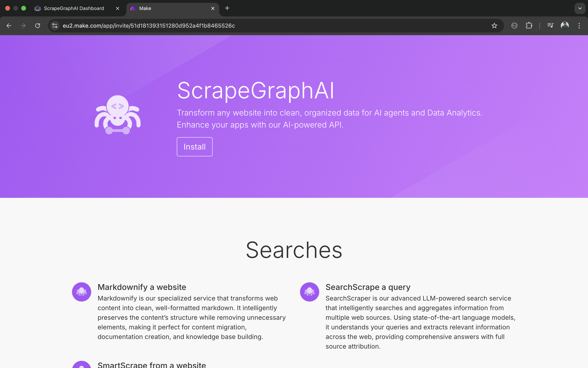Click the grey globe extension icon
The image size is (588, 368).
tap(514, 26)
